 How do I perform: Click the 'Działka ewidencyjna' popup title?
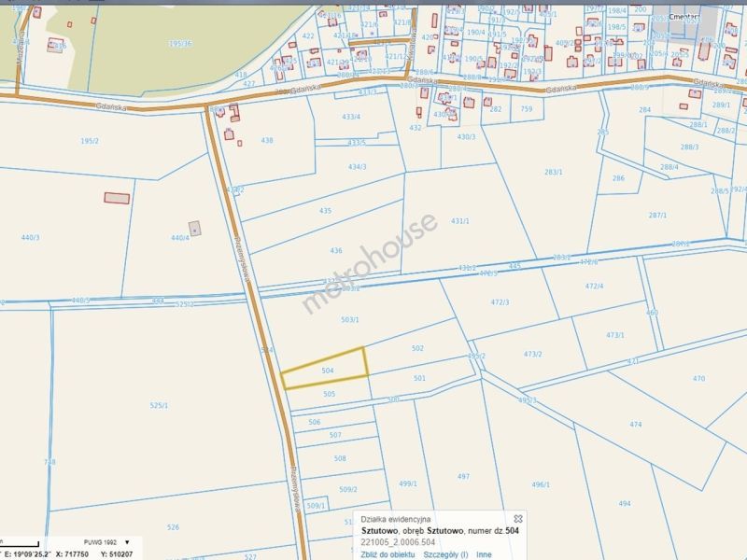[x=395, y=519]
